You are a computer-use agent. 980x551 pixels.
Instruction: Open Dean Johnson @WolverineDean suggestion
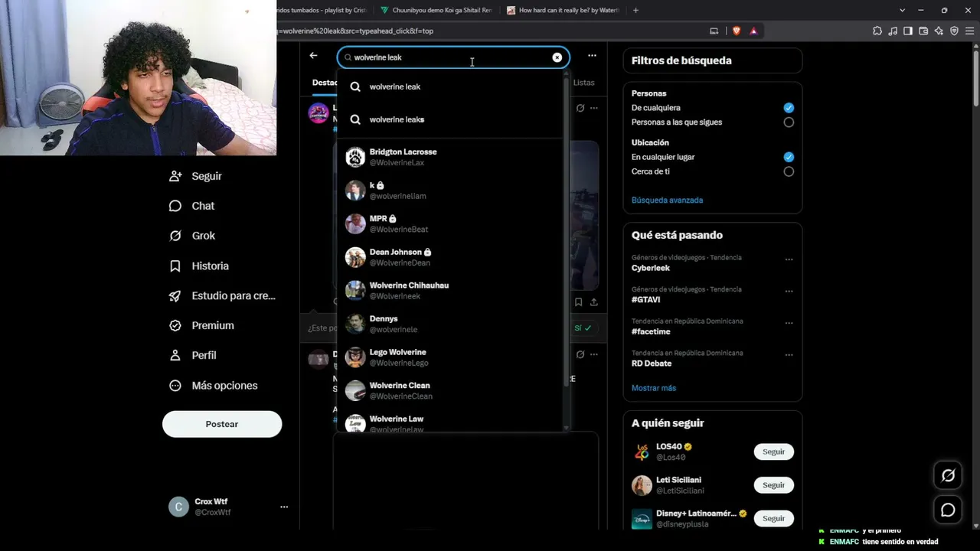point(449,257)
